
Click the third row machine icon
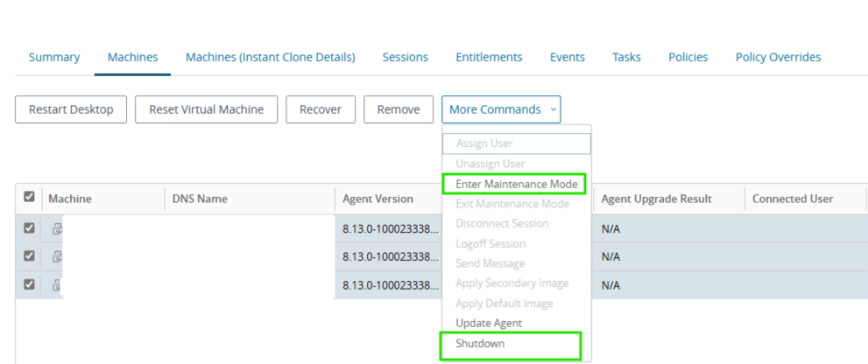point(57,284)
